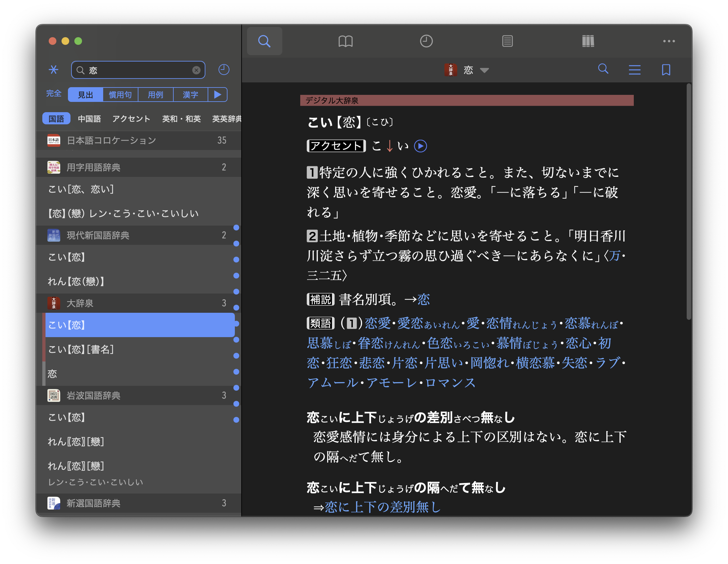Switch to the 英和・和英 dictionary group tab
The height and width of the screenshot is (564, 728).
coord(181,119)
